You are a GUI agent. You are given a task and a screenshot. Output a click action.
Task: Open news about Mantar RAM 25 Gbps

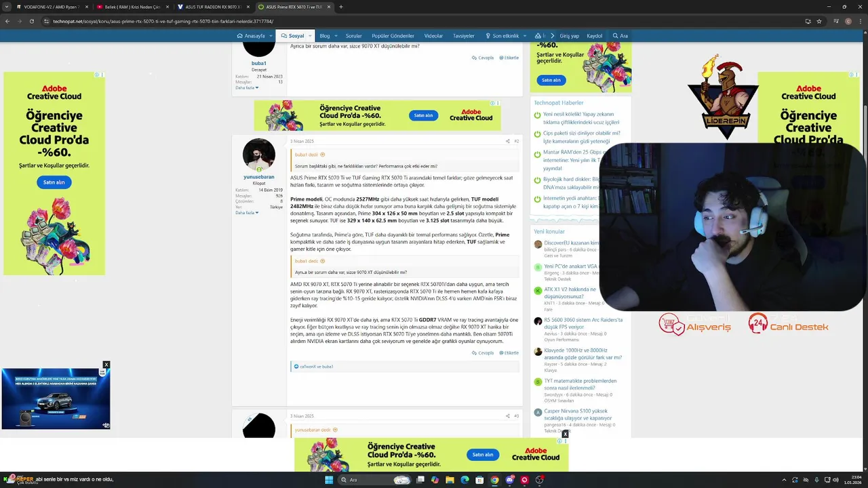pyautogui.click(x=571, y=161)
